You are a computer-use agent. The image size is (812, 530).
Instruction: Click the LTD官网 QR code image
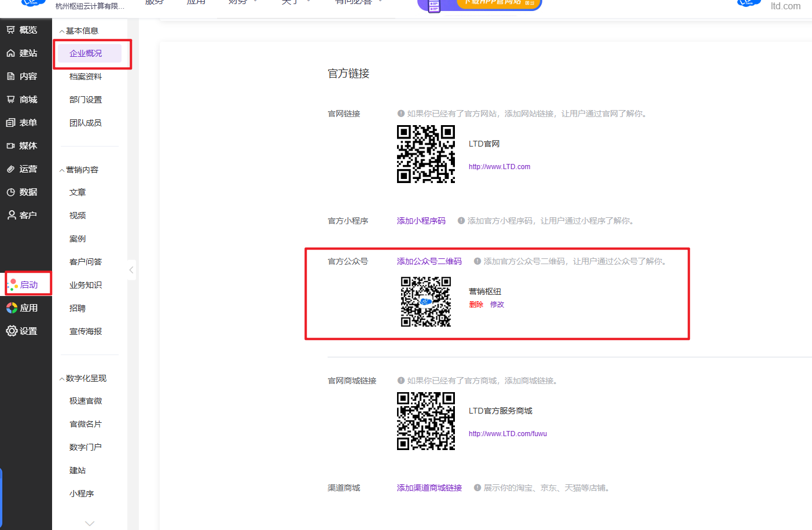tap(426, 154)
